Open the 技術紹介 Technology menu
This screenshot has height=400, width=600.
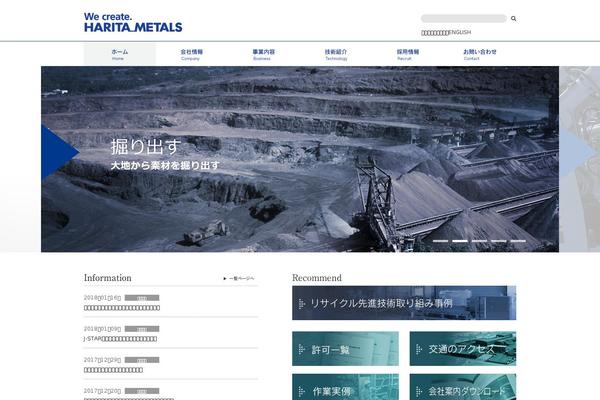[x=336, y=54]
